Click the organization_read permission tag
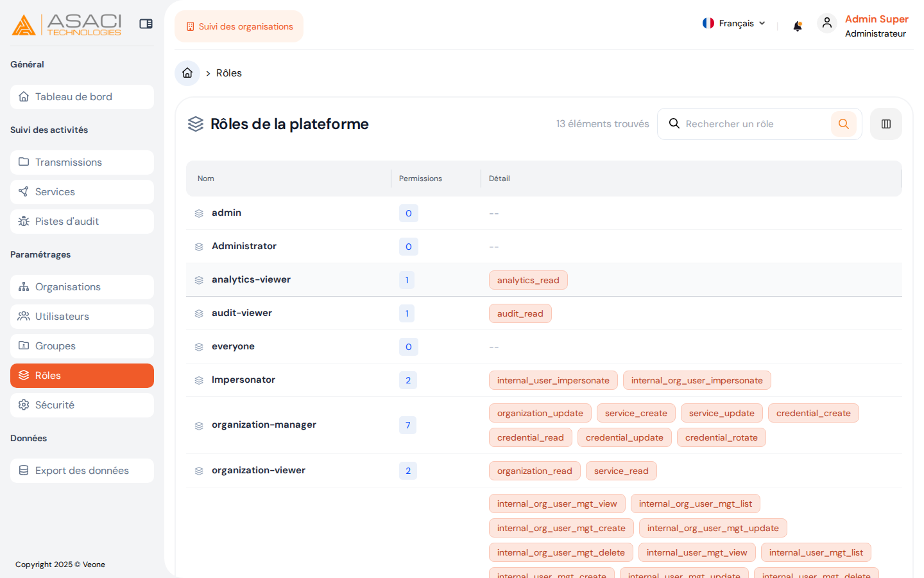This screenshot has height=578, width=924. point(535,471)
